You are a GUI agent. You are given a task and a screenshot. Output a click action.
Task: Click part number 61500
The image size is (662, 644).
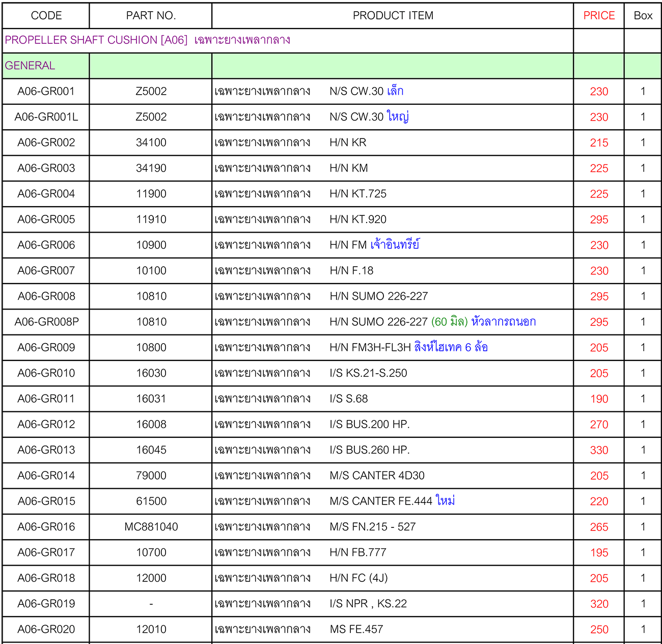(151, 501)
